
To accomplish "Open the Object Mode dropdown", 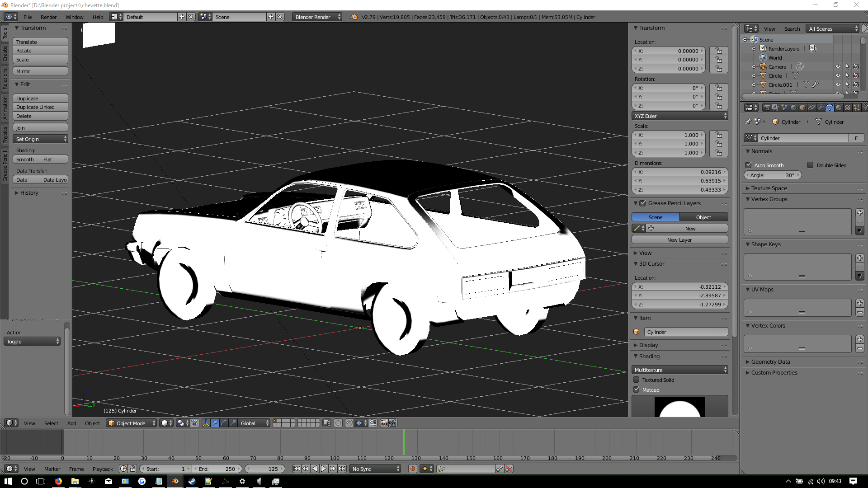I will click(132, 423).
